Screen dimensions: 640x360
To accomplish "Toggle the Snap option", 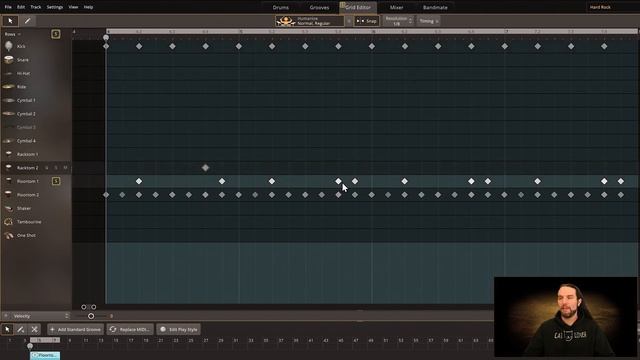I will point(366,21).
